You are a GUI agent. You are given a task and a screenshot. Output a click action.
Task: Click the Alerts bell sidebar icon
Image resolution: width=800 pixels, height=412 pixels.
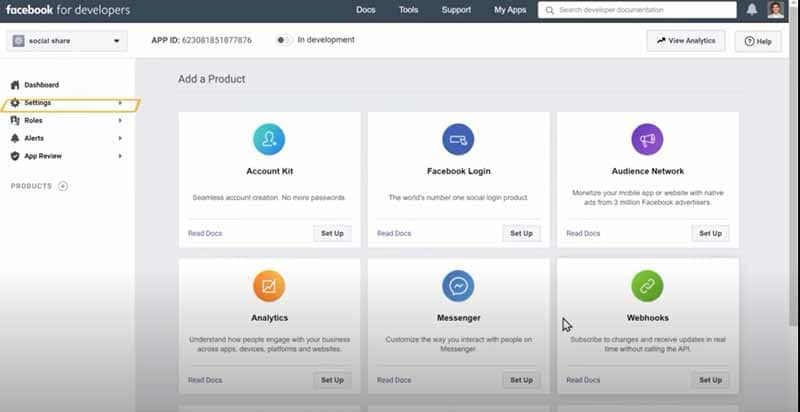tap(15, 138)
